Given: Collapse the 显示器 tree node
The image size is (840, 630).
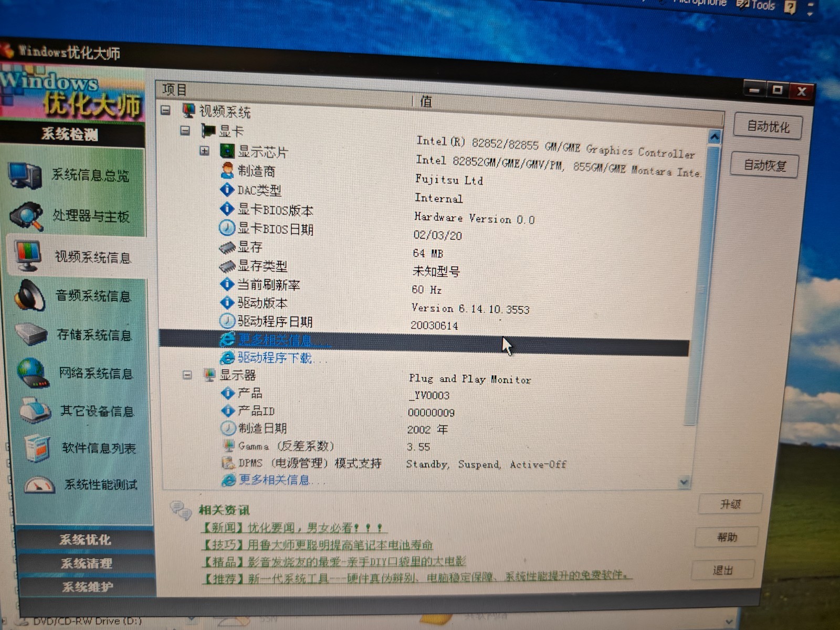Looking at the screenshot, I should [x=187, y=375].
